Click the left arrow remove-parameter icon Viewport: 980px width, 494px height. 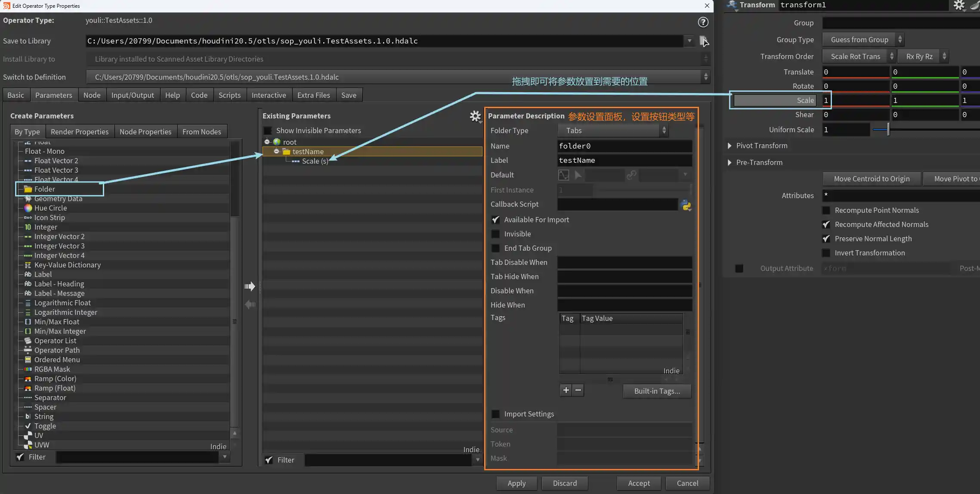coord(250,304)
